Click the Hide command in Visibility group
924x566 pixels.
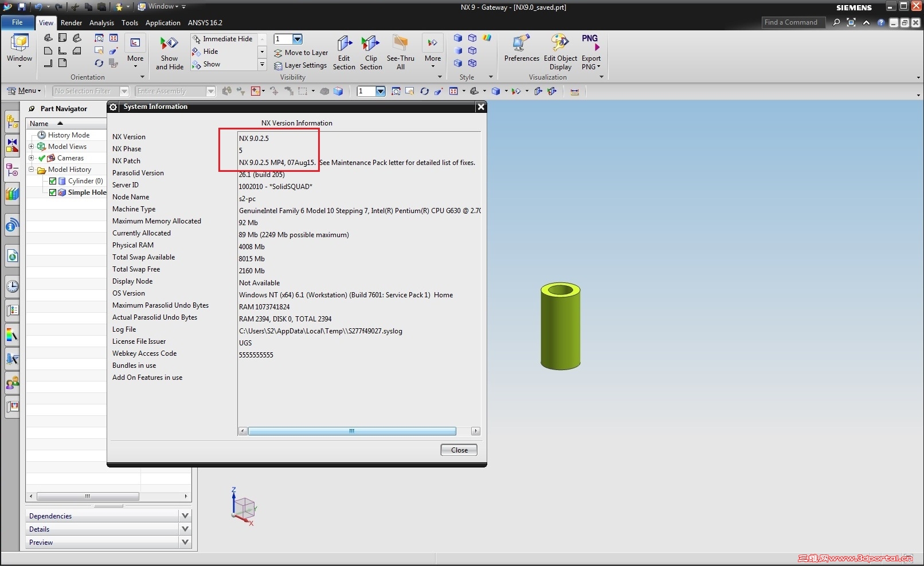(206, 52)
